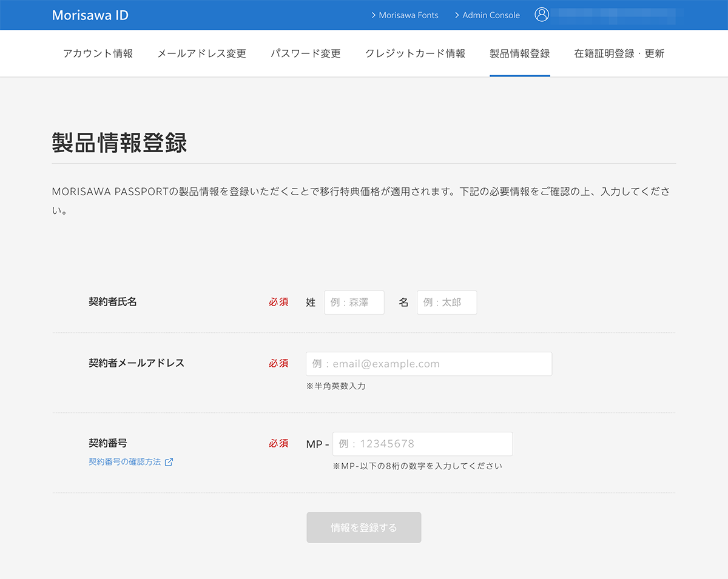
Task: Switch to the 在籍証明登録・更新 tab
Action: point(619,53)
